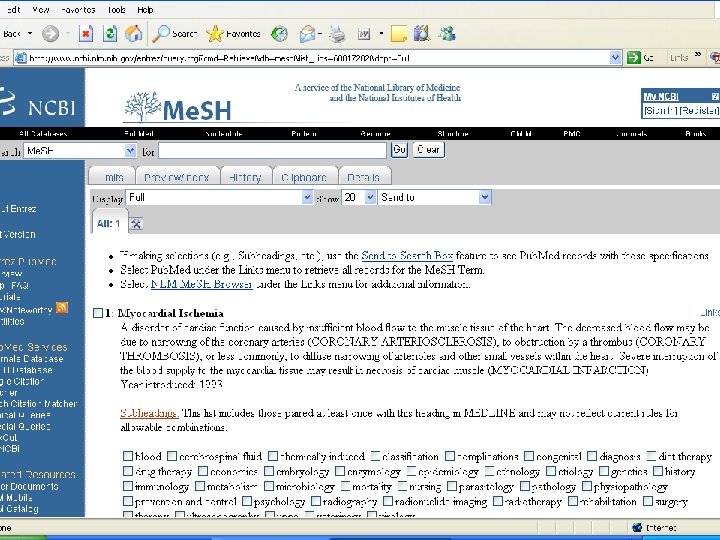Check the diagnosis subheading checkbox
This screenshot has height=540, width=720.
[x=592, y=456]
